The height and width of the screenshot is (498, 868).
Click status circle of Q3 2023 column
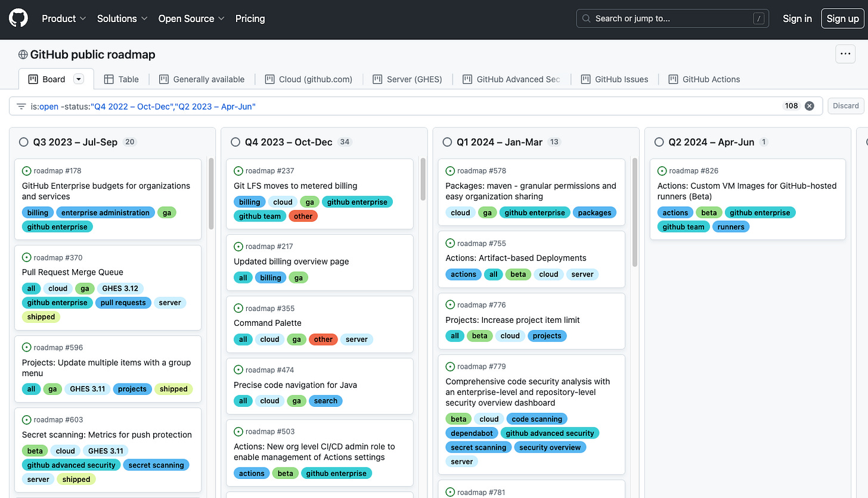click(24, 142)
